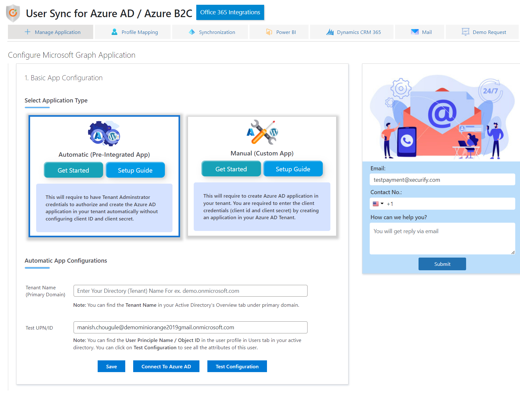Click the Automatic app description text box
The width and height of the screenshot is (520, 420).
[x=104, y=208]
